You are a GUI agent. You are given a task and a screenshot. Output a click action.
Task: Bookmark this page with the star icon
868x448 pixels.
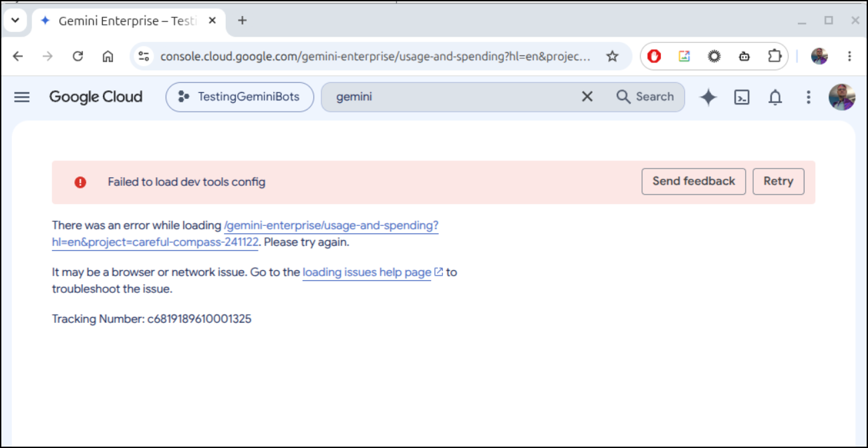(612, 56)
